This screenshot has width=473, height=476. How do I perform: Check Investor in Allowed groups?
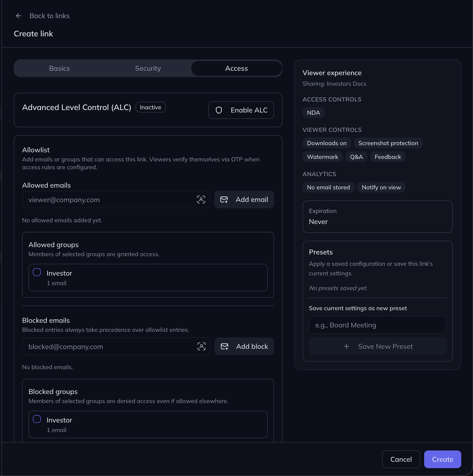pyautogui.click(x=37, y=272)
